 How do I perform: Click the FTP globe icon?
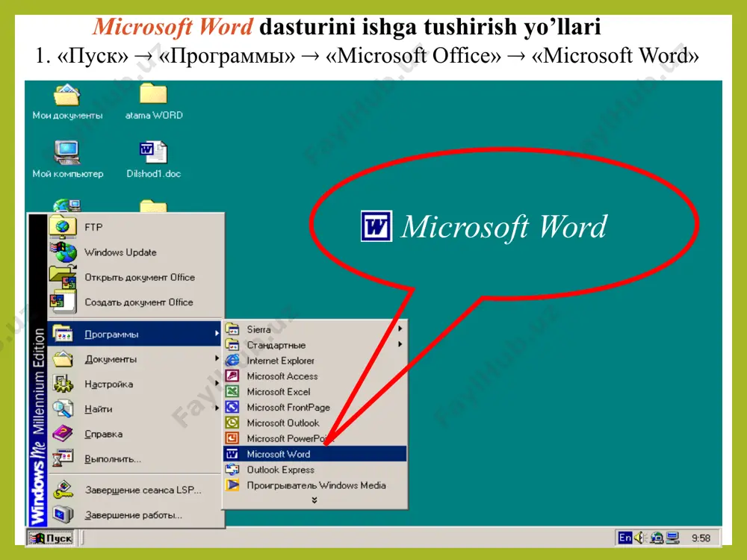coord(63,227)
